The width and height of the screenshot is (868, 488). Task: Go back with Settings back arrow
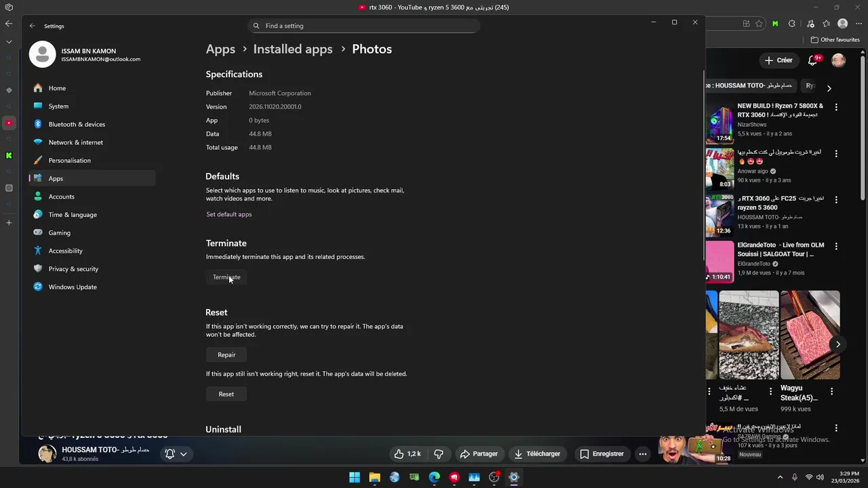pos(32,26)
